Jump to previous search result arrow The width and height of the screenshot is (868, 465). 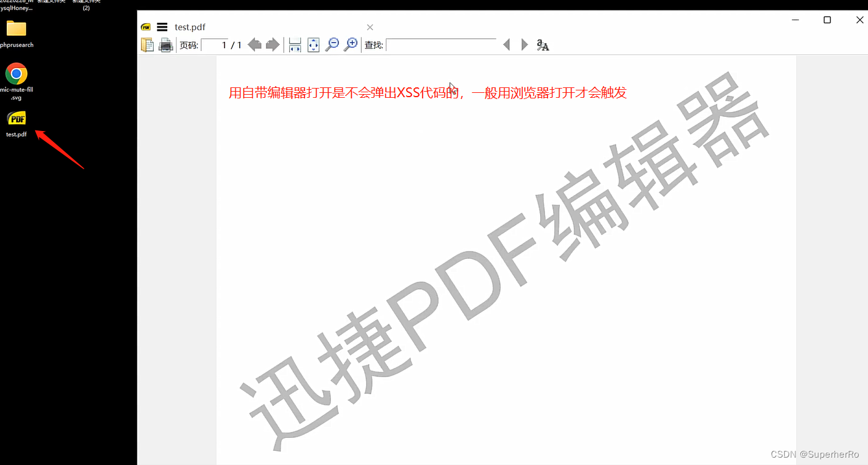506,44
